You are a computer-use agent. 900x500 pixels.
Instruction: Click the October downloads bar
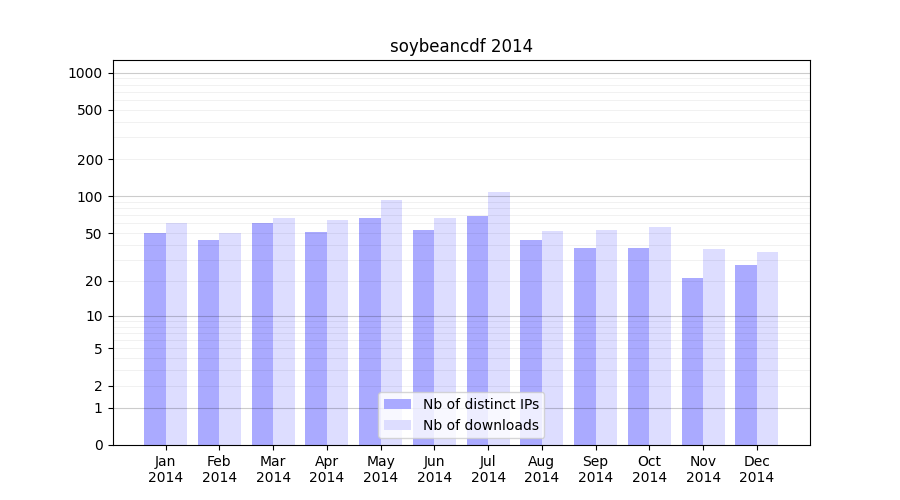tap(660, 336)
